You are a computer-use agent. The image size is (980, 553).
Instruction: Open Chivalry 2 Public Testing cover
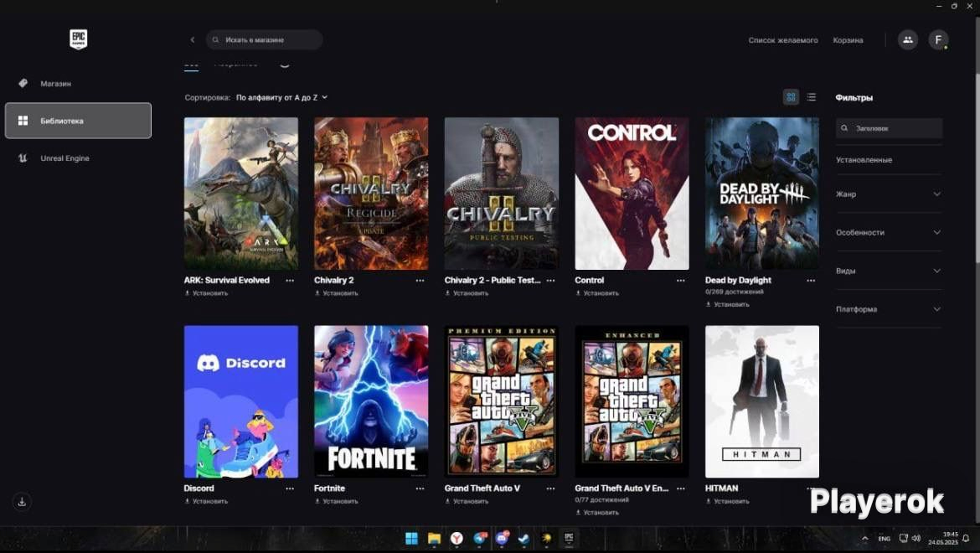click(x=501, y=194)
